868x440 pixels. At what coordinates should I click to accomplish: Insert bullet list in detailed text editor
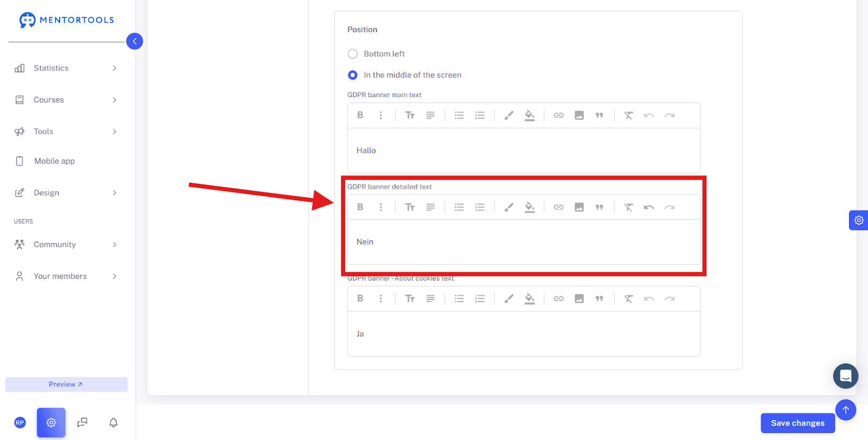pos(459,207)
